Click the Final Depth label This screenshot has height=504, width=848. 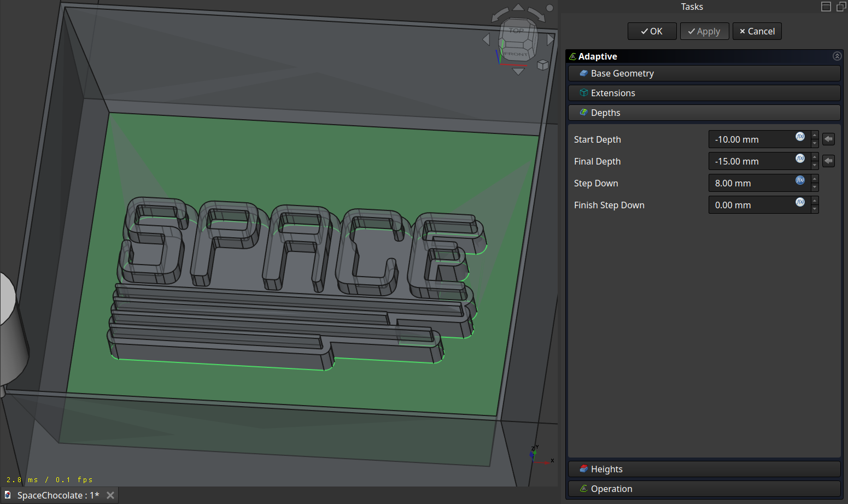pyautogui.click(x=597, y=161)
